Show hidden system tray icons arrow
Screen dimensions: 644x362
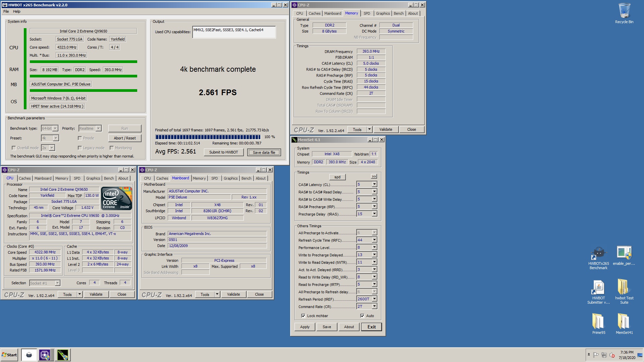(588, 355)
